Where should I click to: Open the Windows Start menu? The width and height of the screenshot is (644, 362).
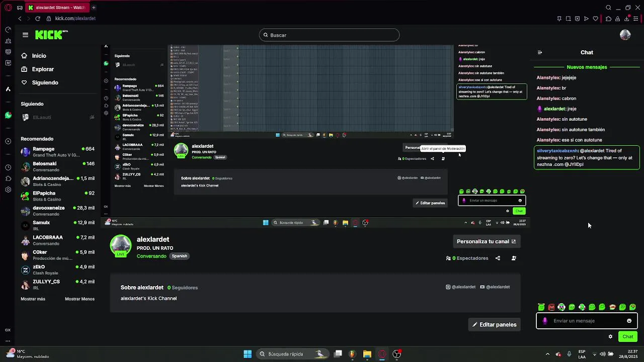(248, 354)
